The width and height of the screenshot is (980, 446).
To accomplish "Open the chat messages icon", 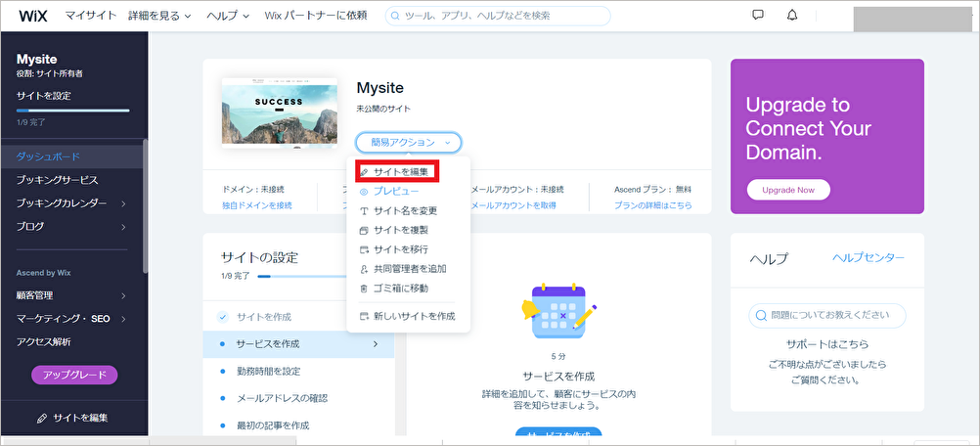I will pos(758,15).
